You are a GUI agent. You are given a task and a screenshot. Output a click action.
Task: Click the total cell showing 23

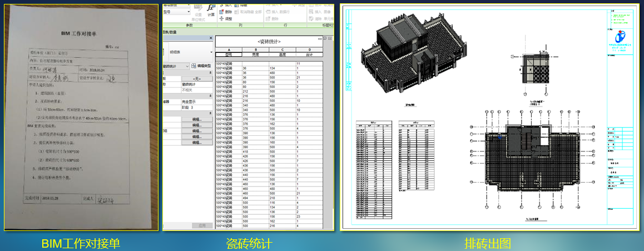click(309, 216)
